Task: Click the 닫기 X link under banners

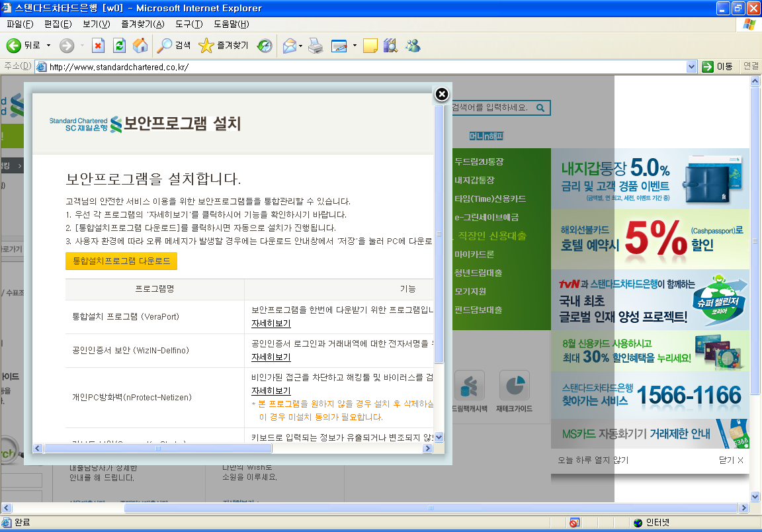Action: click(x=732, y=460)
